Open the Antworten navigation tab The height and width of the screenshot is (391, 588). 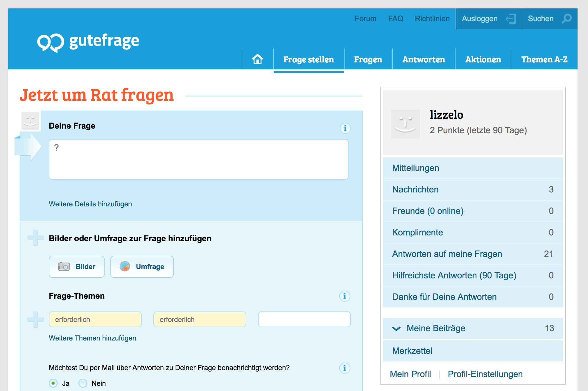(423, 59)
